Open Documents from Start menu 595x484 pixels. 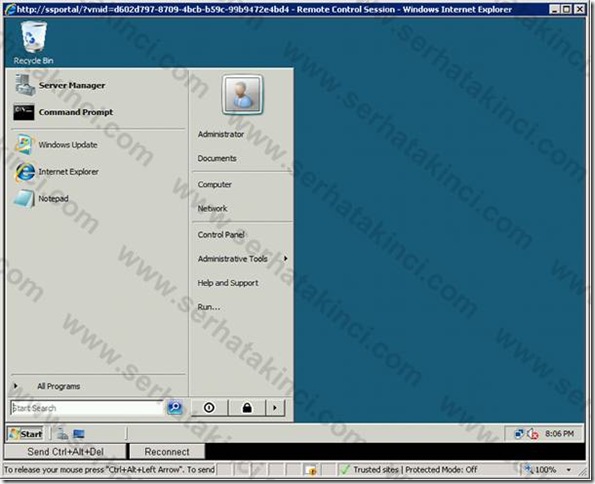pos(217,158)
